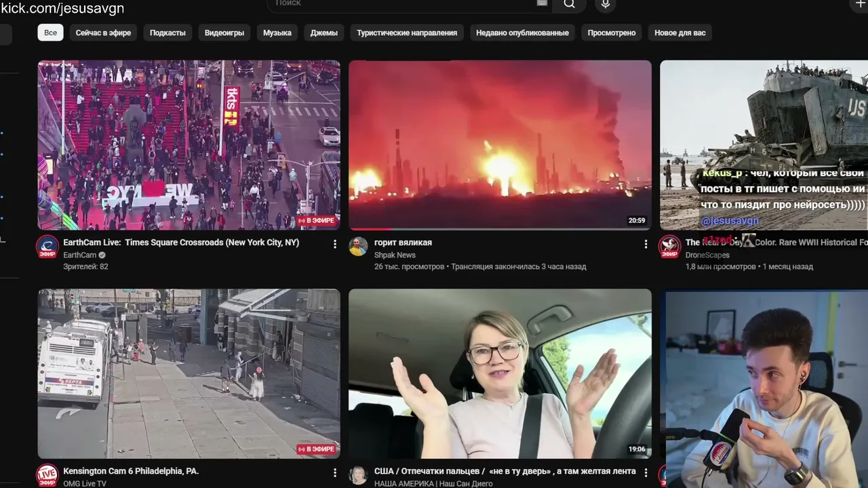Start voice search with microphone icon

(x=606, y=4)
